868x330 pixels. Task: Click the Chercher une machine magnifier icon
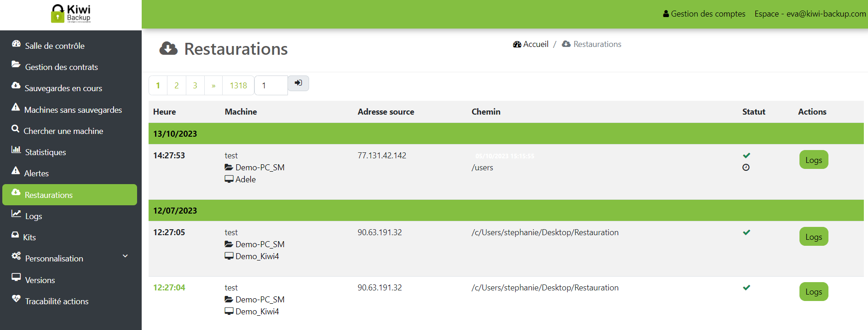pos(16,128)
